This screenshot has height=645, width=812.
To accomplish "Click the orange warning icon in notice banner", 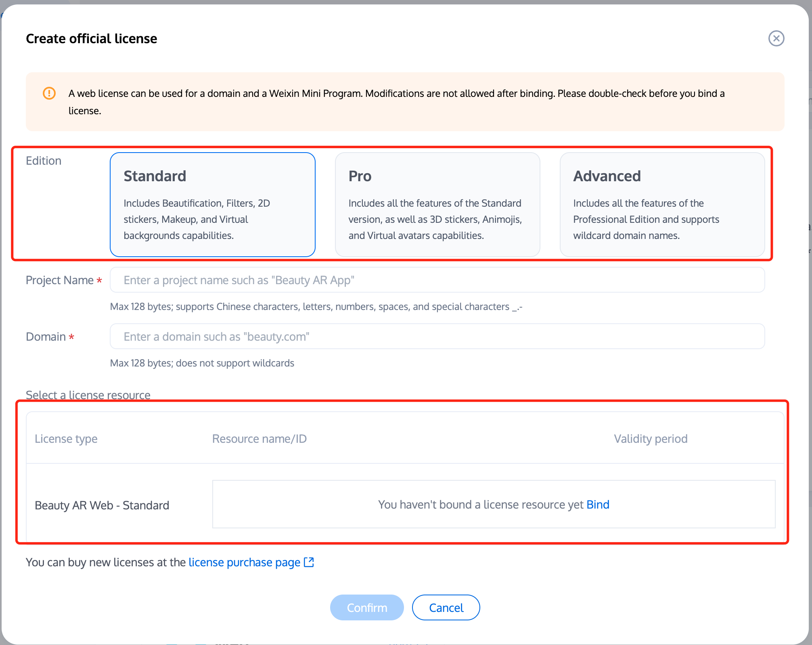I will 49,93.
